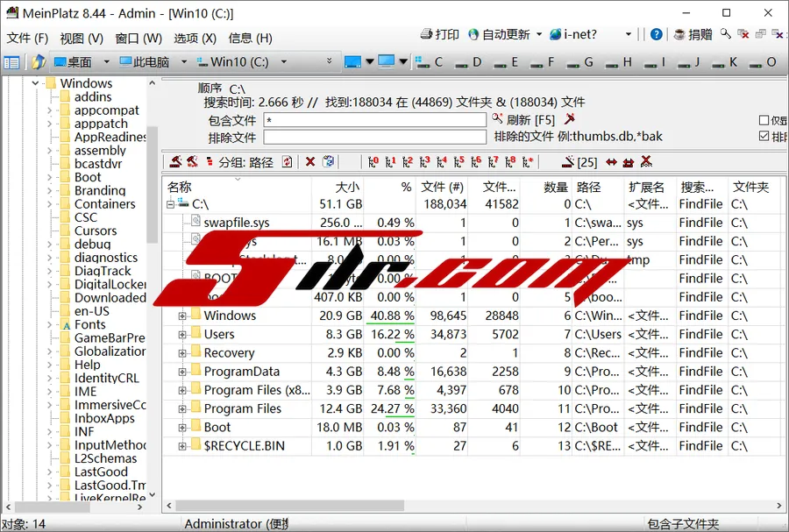Switch to drive D in drive bar
The height and width of the screenshot is (532, 789).
[x=468, y=62]
